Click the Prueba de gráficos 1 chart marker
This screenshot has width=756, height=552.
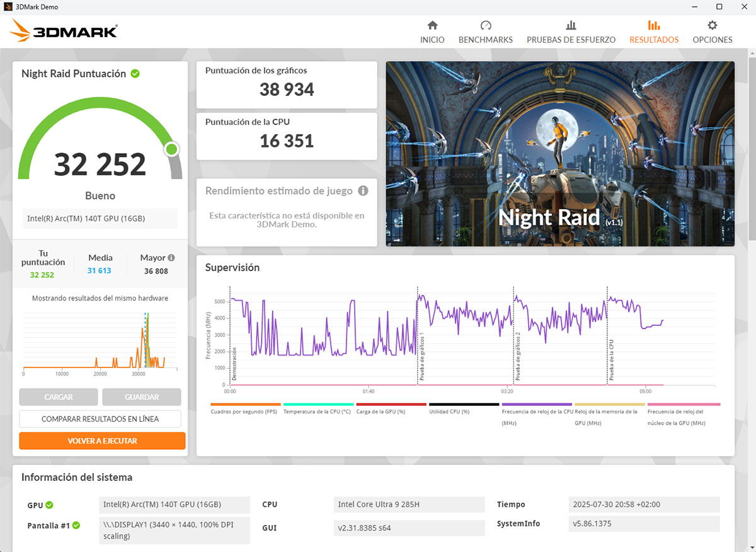coord(421,356)
